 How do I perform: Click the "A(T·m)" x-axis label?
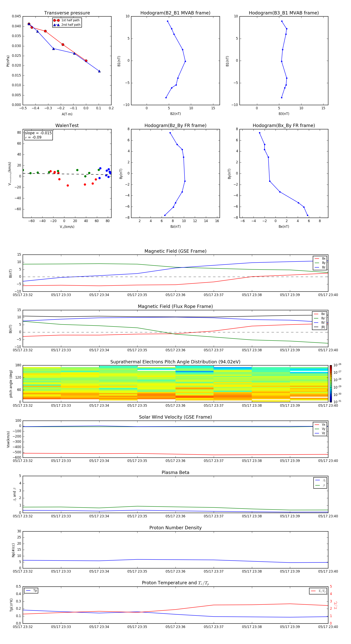pos(67,114)
